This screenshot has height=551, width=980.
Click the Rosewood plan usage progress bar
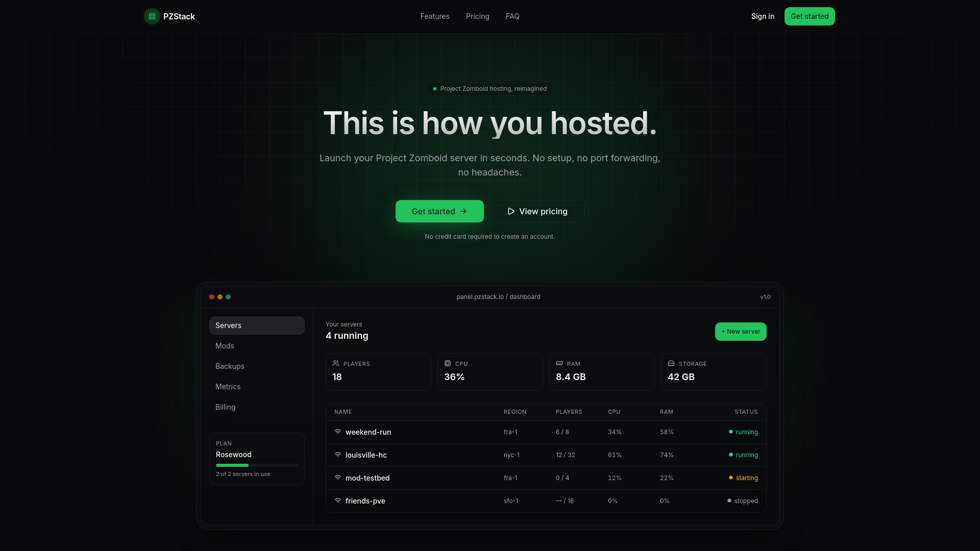pos(257,465)
